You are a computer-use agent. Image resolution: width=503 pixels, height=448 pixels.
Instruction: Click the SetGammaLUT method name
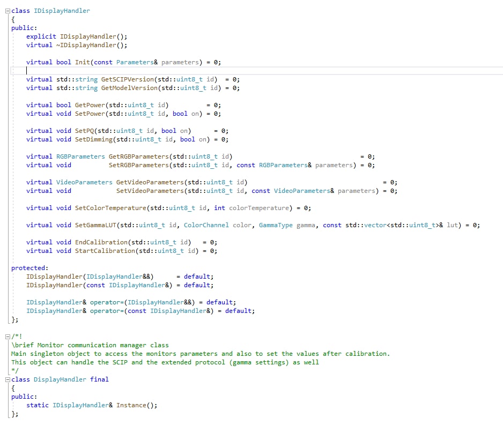(95, 225)
